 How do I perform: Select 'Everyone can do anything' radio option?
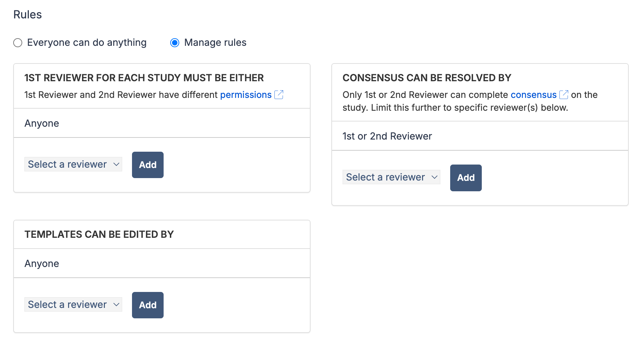click(18, 43)
